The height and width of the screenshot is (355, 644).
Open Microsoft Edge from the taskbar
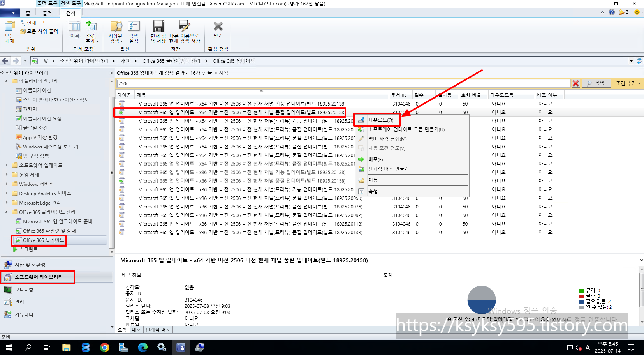143,348
